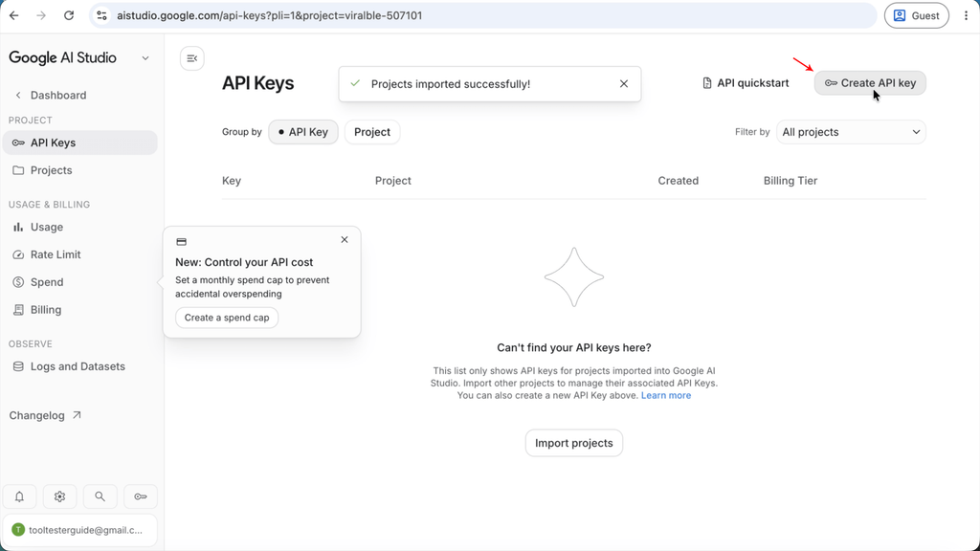Click the credit card icon in the popup

click(181, 242)
